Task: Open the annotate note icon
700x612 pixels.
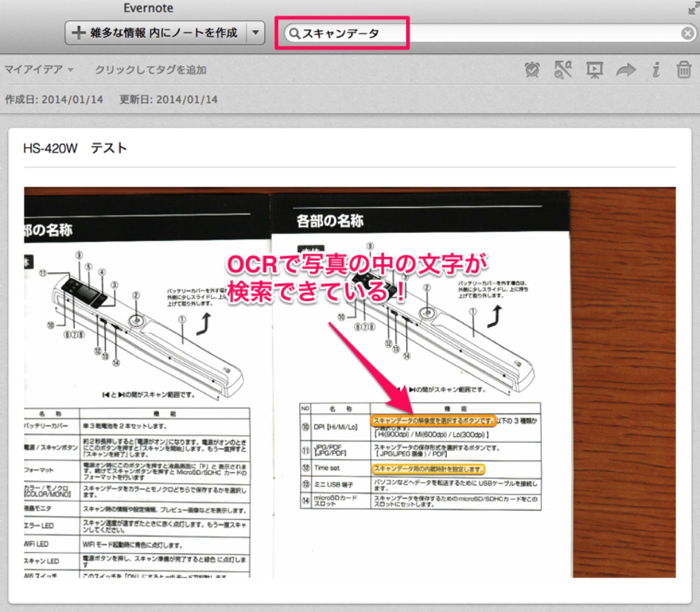Action: point(563,69)
